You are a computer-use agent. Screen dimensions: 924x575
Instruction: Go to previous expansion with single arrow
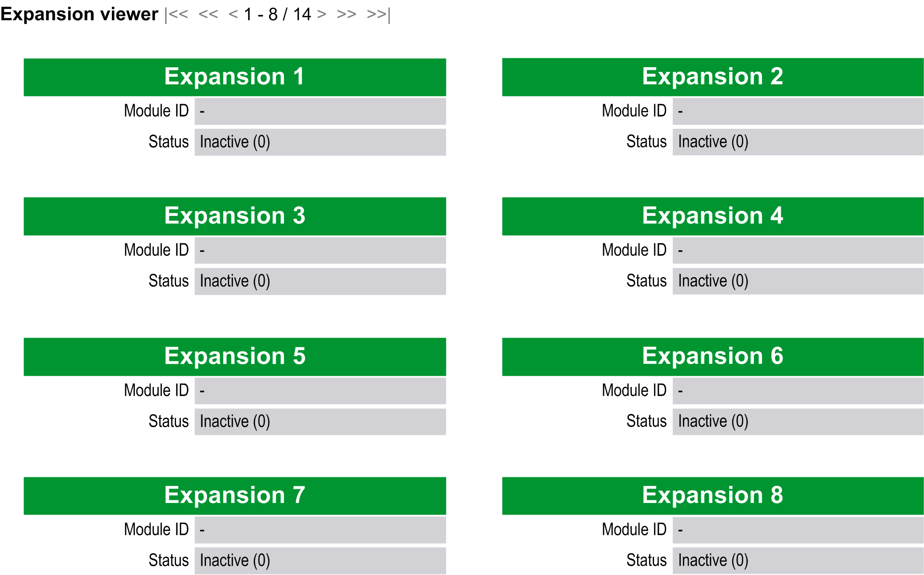(x=233, y=15)
